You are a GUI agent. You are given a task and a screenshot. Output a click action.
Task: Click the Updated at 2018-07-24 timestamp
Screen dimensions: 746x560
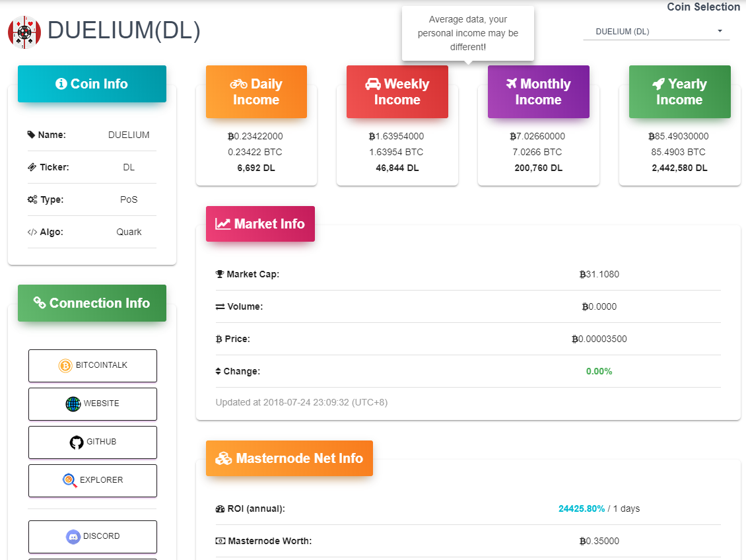[302, 403]
